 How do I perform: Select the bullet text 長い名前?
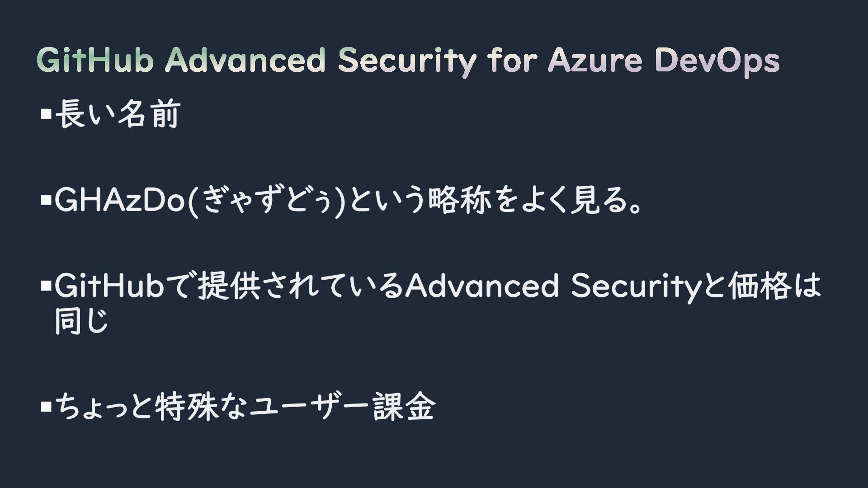click(118, 113)
